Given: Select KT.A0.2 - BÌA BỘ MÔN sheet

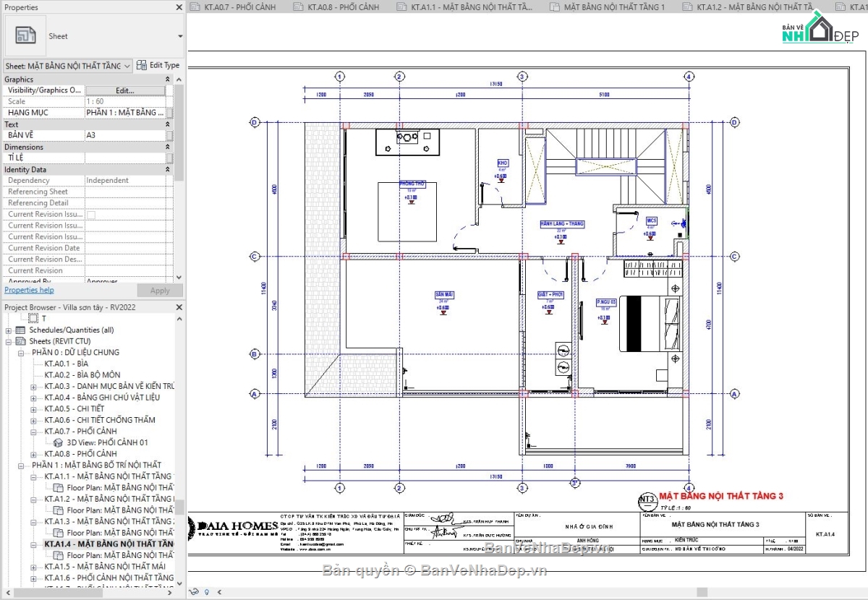Looking at the screenshot, I should [x=82, y=375].
